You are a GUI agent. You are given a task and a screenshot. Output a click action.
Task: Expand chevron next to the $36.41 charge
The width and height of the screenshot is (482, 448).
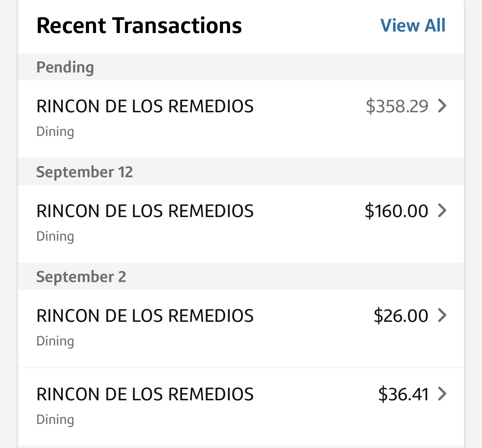point(442,394)
